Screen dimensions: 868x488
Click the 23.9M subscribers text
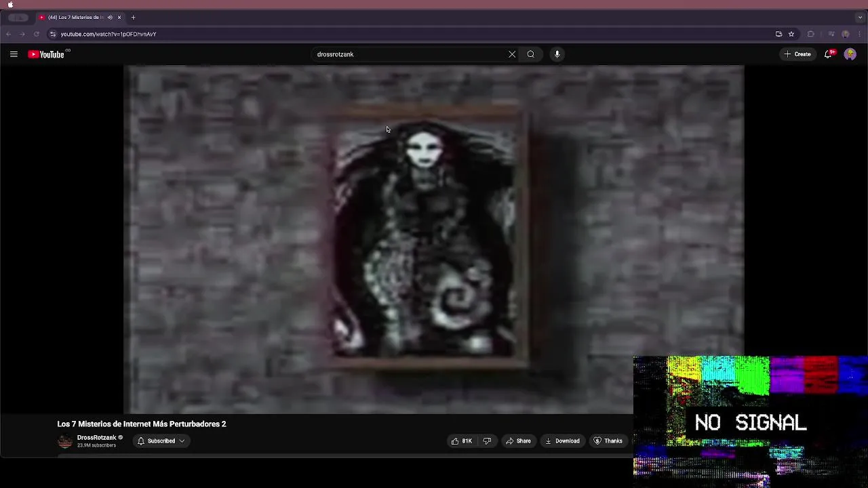[96, 445]
